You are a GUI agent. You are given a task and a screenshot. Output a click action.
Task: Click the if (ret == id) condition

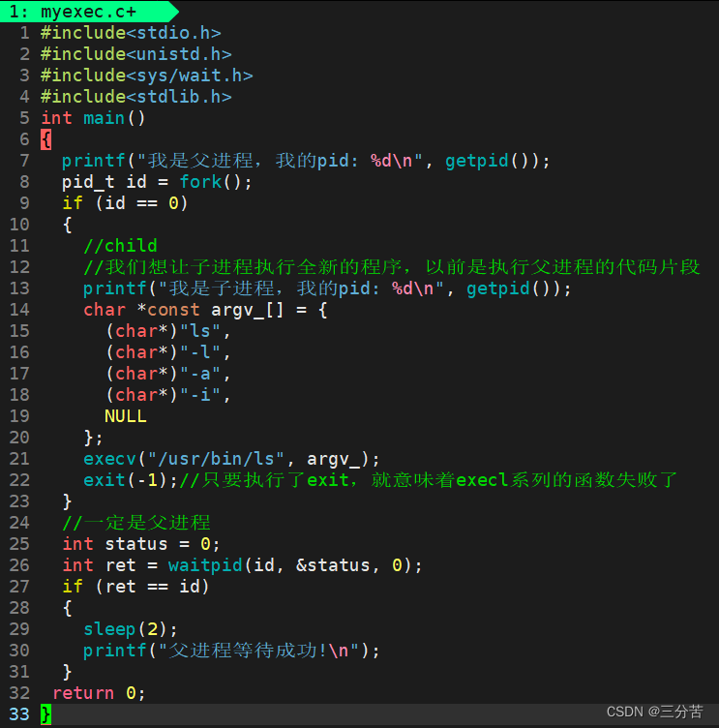[135, 587]
